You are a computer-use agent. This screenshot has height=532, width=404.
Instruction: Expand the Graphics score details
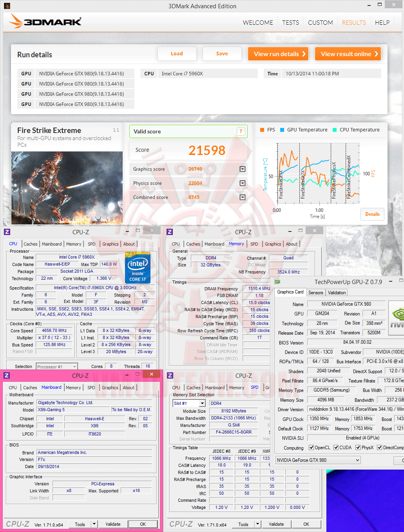coord(243,169)
